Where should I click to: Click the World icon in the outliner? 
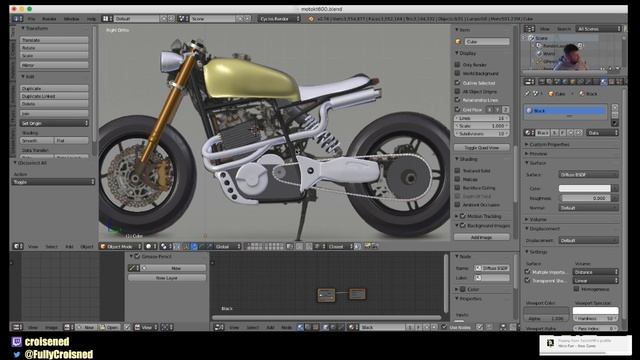pyautogui.click(x=539, y=53)
